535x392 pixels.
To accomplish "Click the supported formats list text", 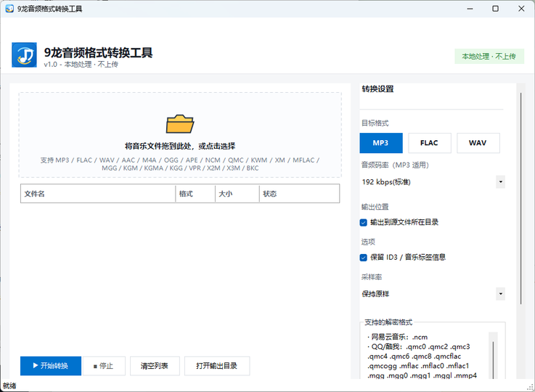I will coord(180,164).
